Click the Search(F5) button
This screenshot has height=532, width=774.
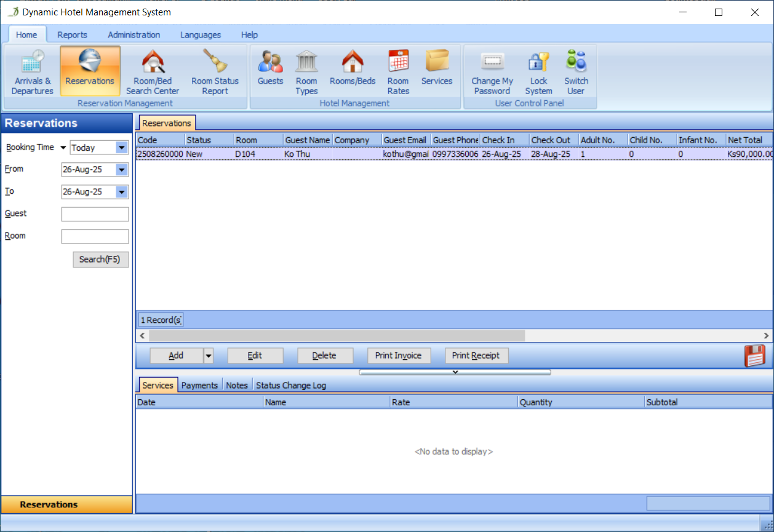(100, 260)
